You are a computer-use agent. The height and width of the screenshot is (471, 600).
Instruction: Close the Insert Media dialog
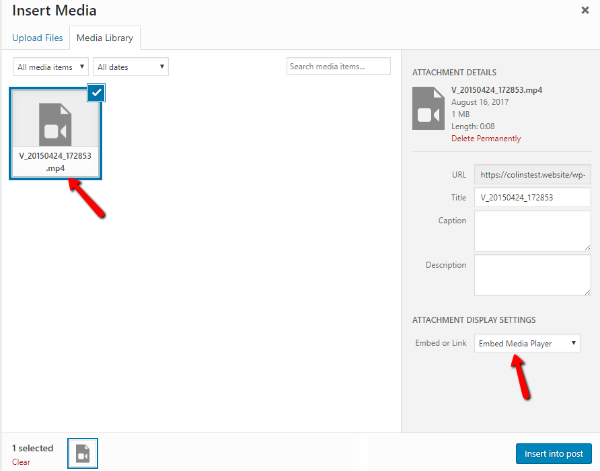[585, 10]
